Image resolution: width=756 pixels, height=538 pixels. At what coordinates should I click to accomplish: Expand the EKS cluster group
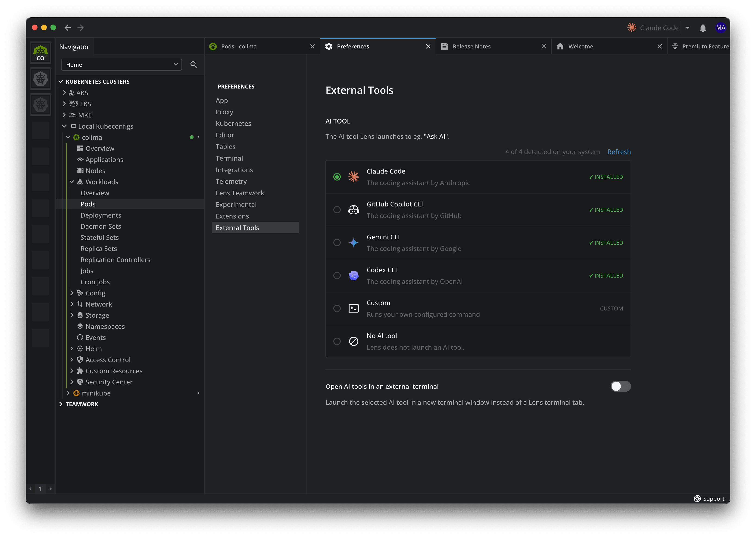tap(64, 104)
